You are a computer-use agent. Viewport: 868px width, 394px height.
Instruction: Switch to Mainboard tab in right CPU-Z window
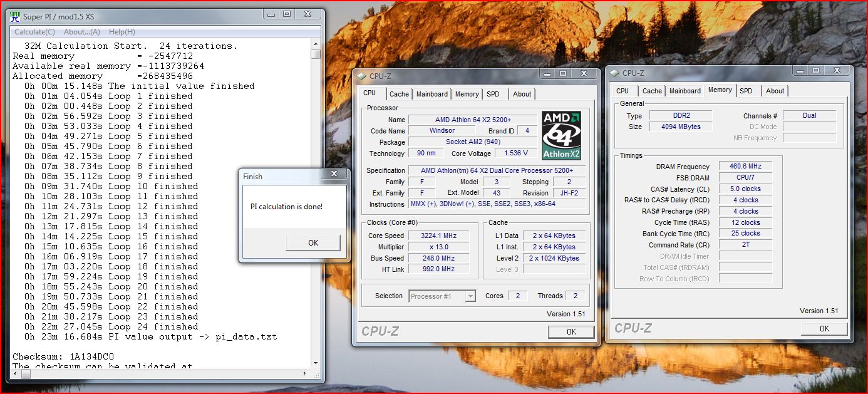click(685, 91)
